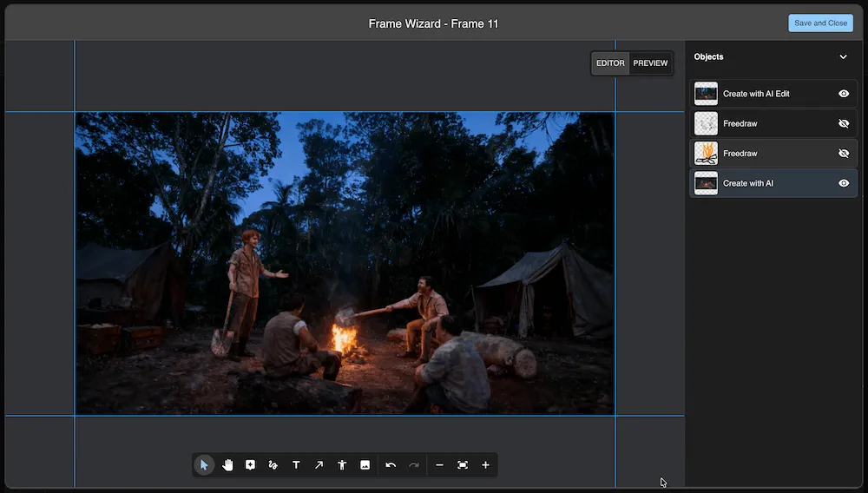
Task: Hide the Create with AI Edit layer
Action: pyautogui.click(x=844, y=94)
